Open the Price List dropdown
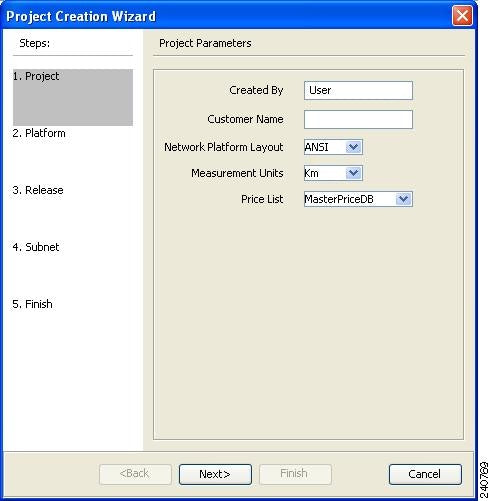 (x=358, y=199)
